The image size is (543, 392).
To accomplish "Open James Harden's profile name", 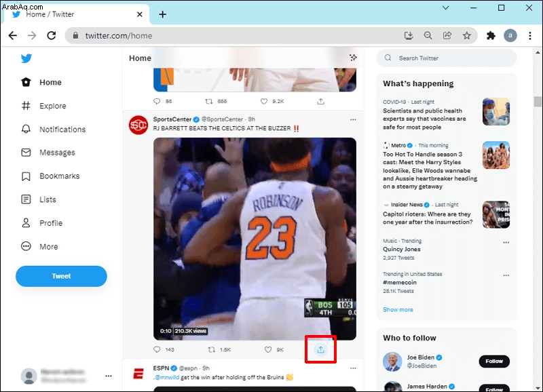I will pyautogui.click(x=427, y=387).
